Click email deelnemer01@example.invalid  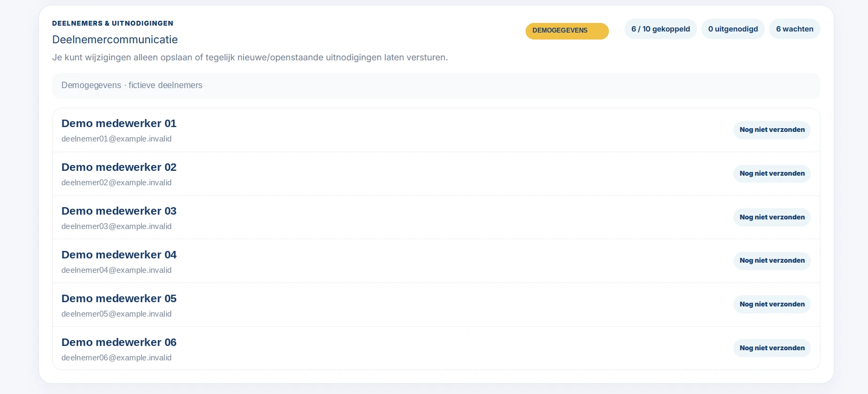pyautogui.click(x=116, y=139)
